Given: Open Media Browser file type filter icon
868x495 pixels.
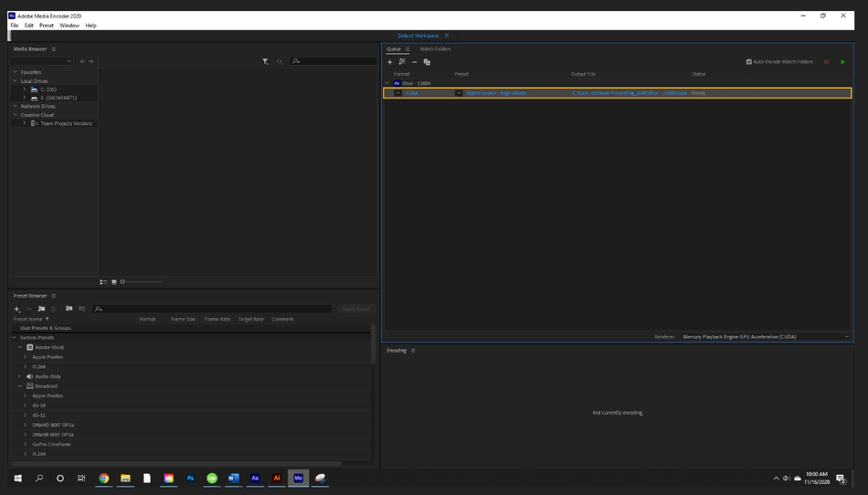Looking at the screenshot, I should (x=265, y=61).
